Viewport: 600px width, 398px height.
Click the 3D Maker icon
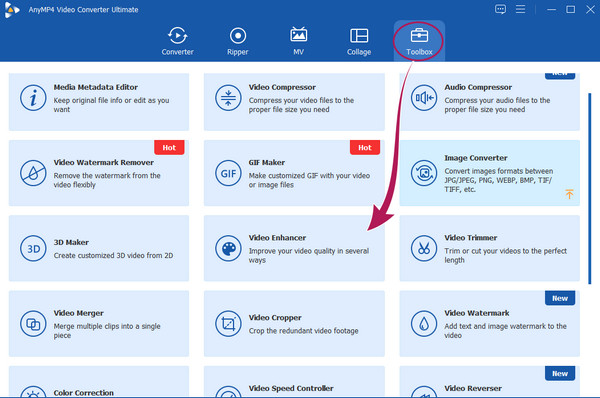pos(33,248)
